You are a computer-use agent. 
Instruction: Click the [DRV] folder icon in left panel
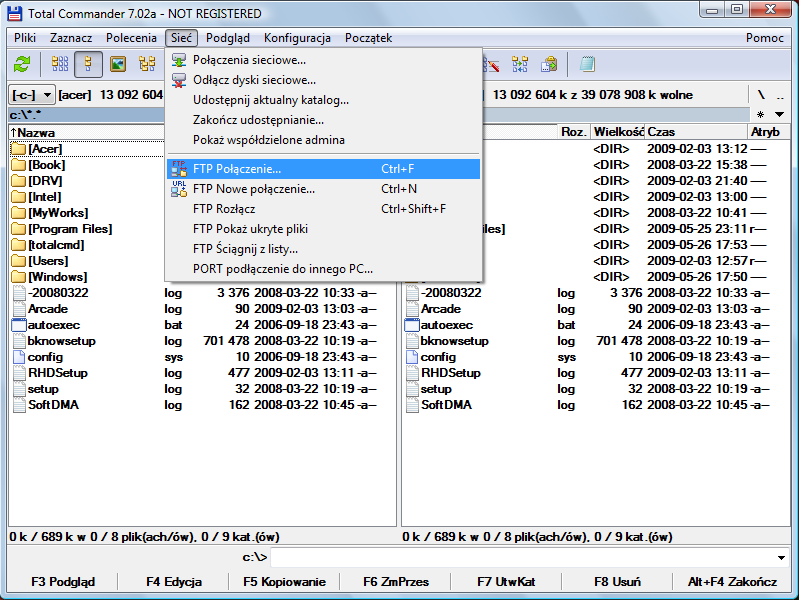click(x=18, y=181)
